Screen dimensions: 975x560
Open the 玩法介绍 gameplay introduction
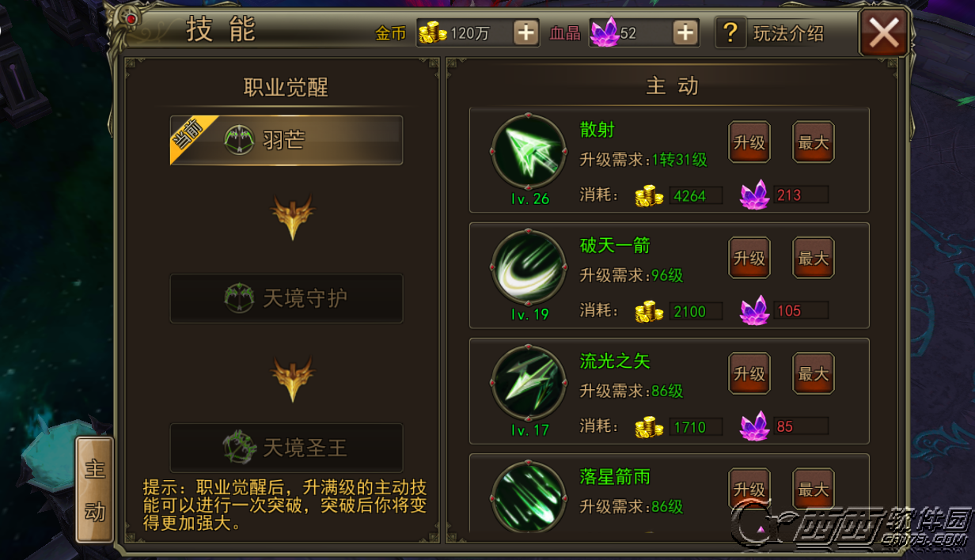pyautogui.click(x=788, y=33)
